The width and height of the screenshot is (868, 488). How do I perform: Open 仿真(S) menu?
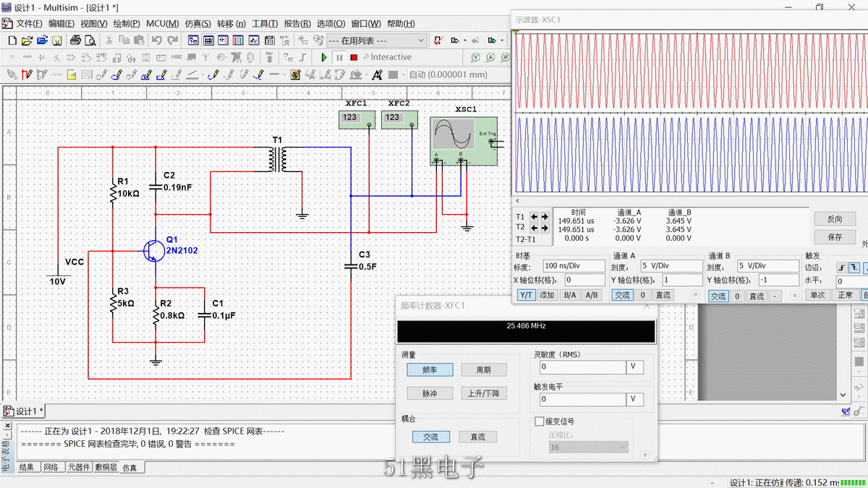197,23
